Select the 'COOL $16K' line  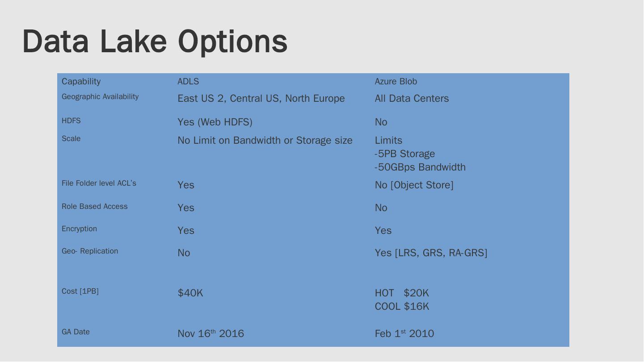[402, 307]
